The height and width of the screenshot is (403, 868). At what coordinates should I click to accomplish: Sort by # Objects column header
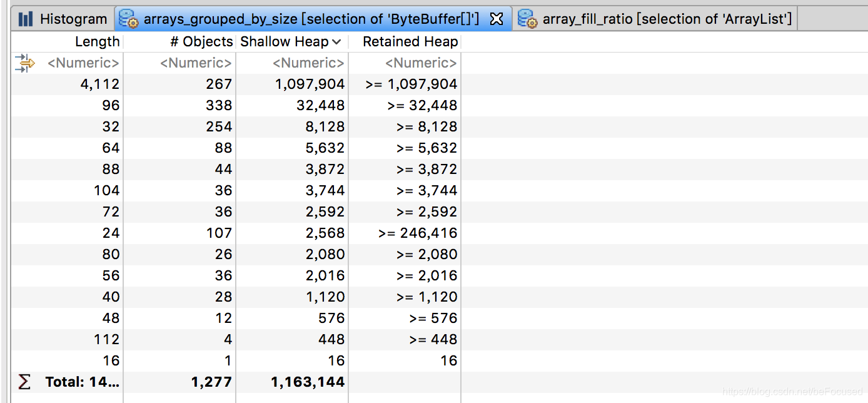(x=201, y=42)
